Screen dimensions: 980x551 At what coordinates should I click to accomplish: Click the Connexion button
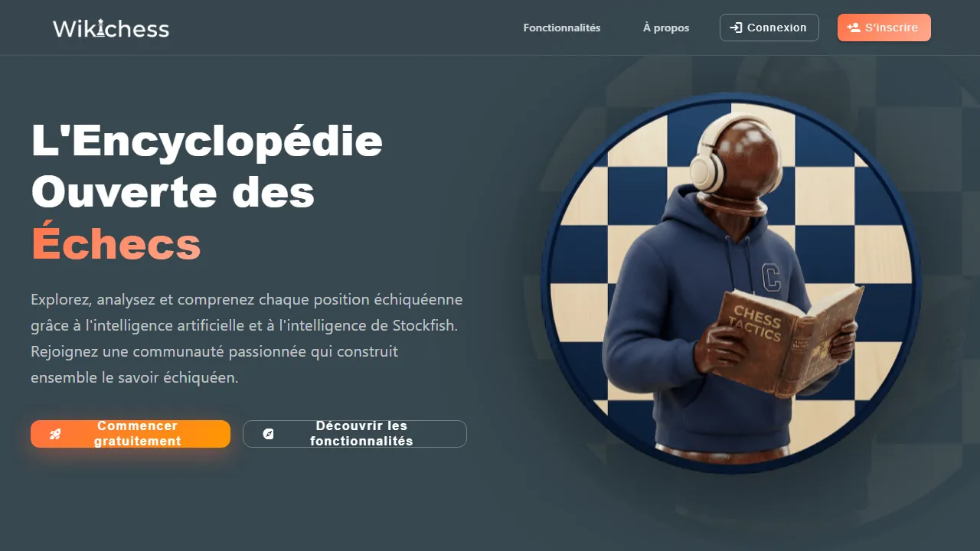[x=769, y=28]
